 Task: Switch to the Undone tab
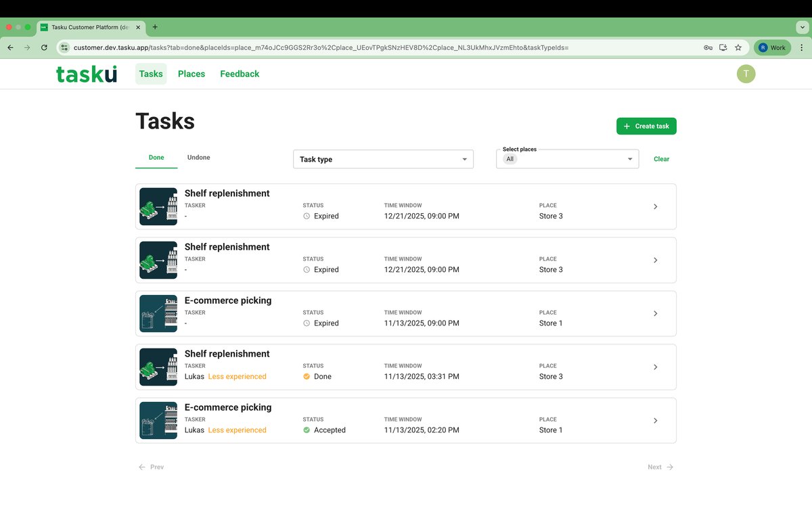198,158
